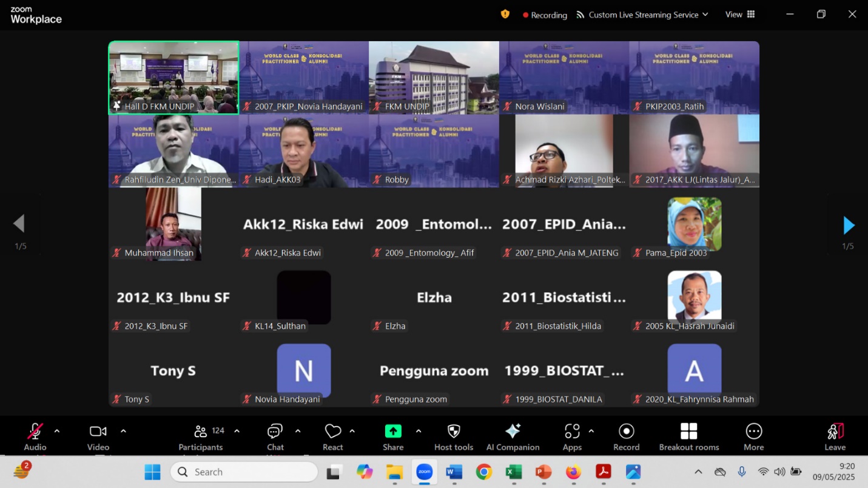Click the green Share screen icon

pos(393,432)
